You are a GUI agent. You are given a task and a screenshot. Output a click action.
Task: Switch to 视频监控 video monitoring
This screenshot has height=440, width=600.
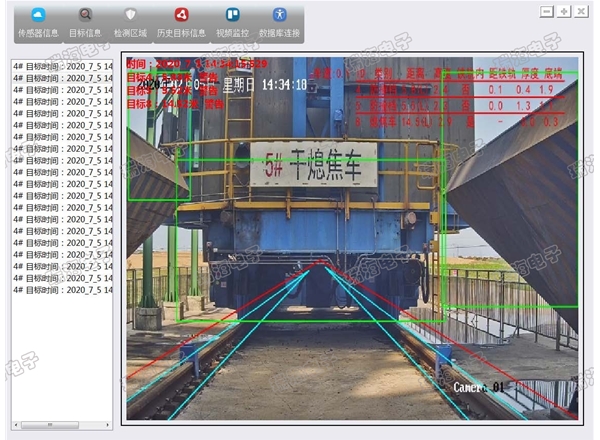232,21
